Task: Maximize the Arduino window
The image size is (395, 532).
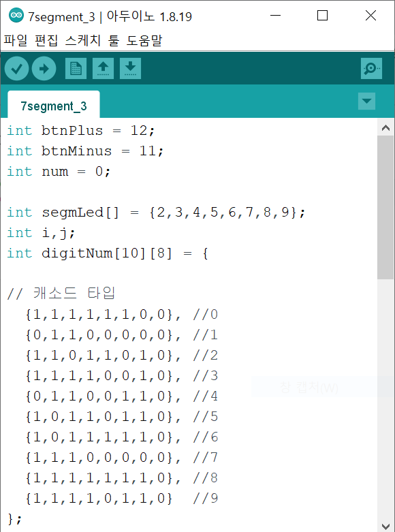Action: tap(322, 15)
